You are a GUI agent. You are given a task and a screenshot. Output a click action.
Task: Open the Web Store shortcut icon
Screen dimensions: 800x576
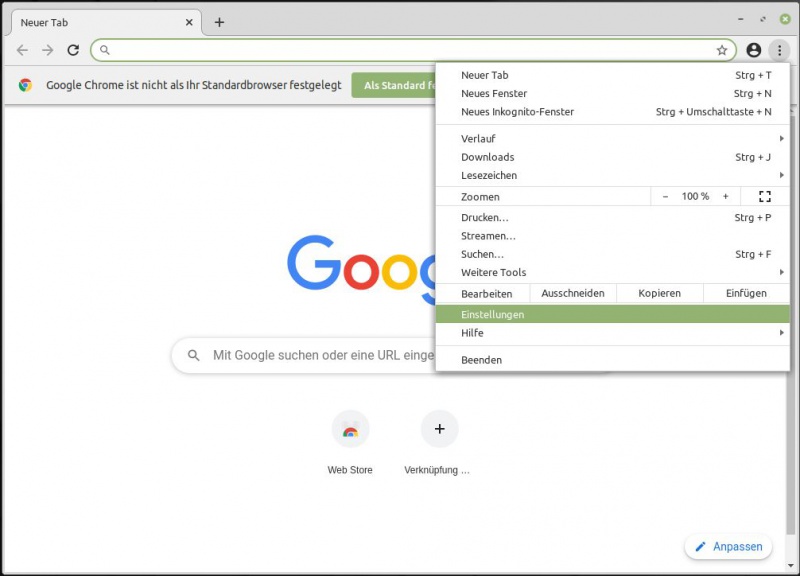[350, 429]
